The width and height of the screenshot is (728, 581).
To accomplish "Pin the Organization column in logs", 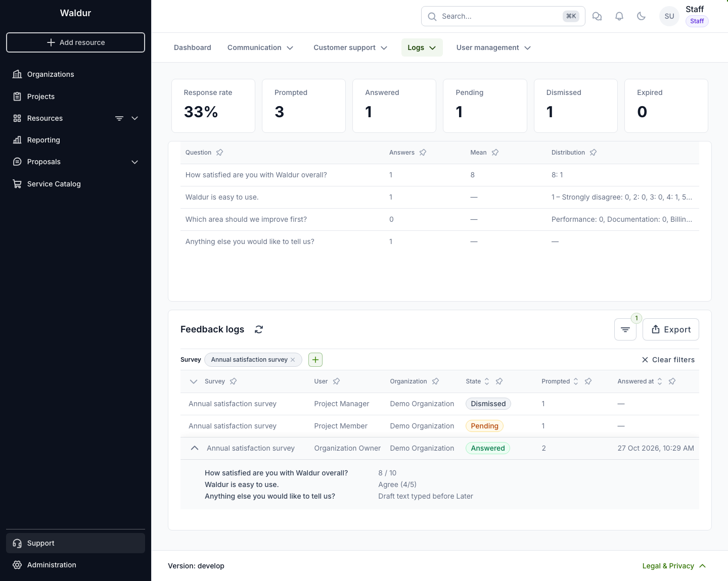I will pyautogui.click(x=435, y=381).
